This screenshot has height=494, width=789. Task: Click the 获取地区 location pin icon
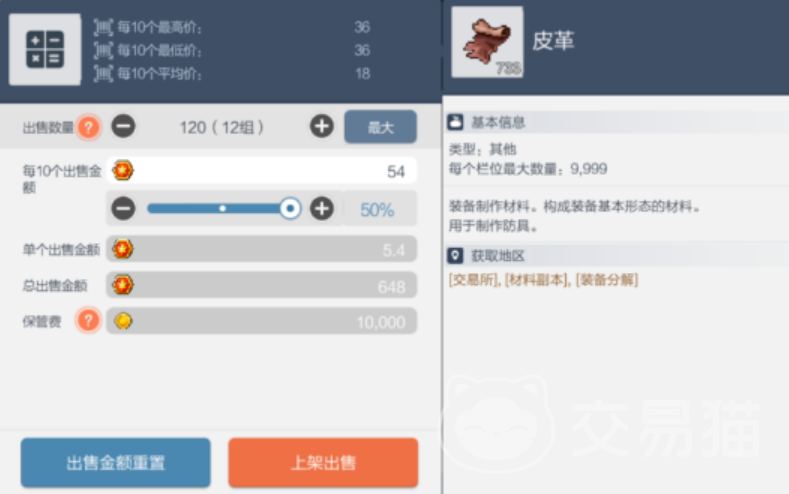coord(455,256)
